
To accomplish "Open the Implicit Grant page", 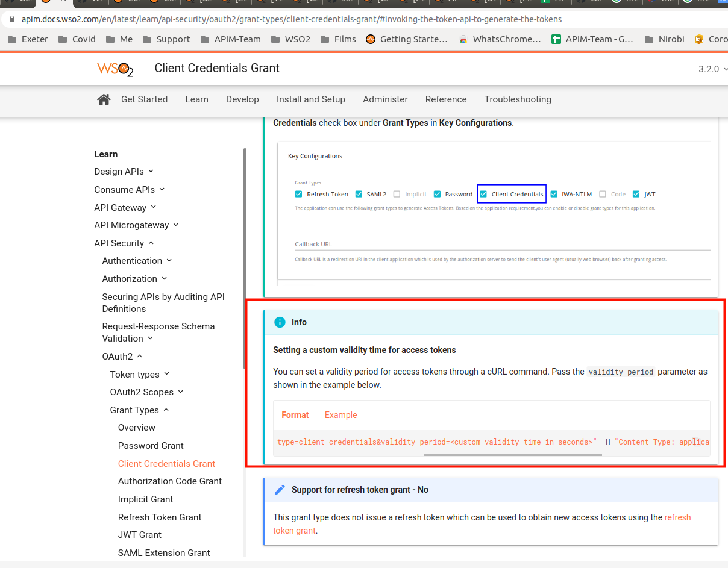I will (145, 499).
